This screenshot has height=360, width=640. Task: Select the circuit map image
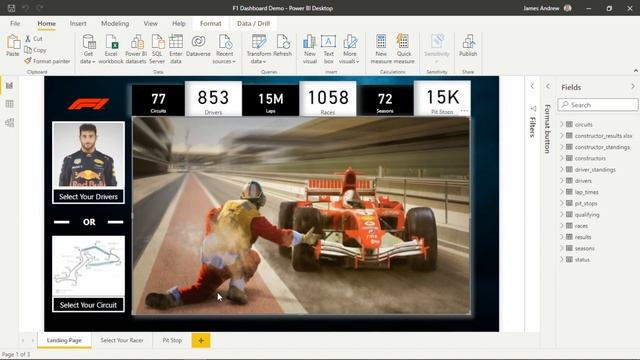tap(89, 265)
